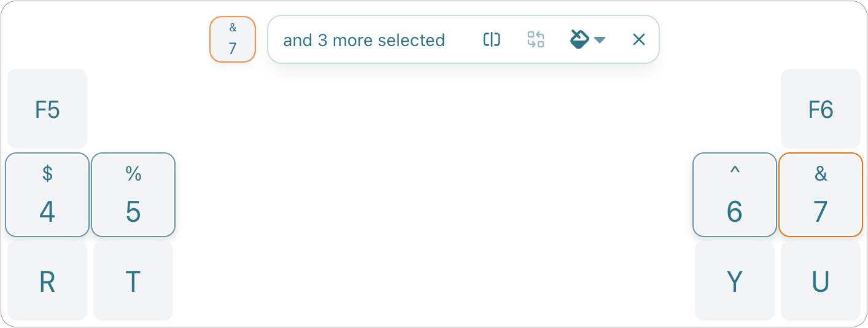Click the mirror selection icon

(x=491, y=40)
